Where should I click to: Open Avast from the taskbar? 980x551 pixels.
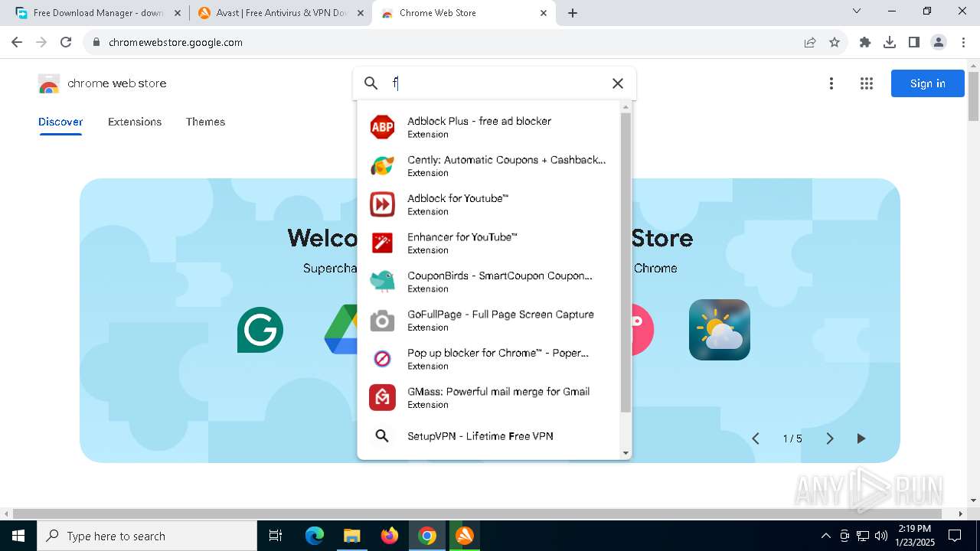click(x=465, y=536)
